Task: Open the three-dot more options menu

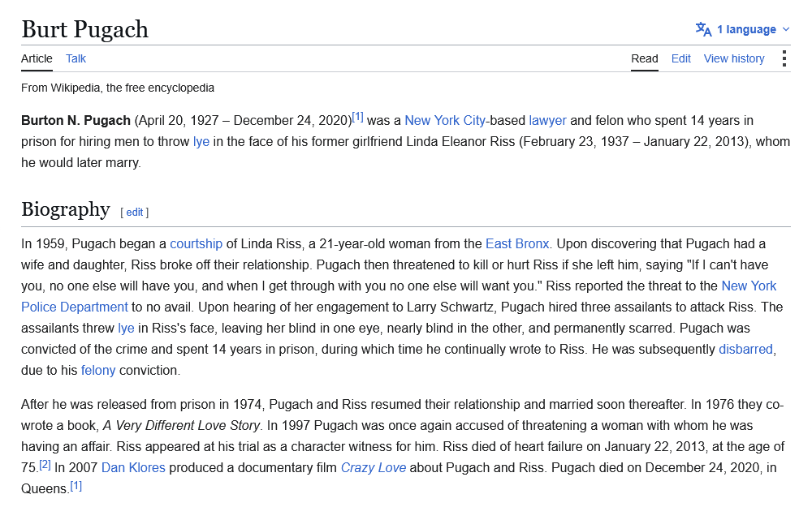Action: coord(784,58)
